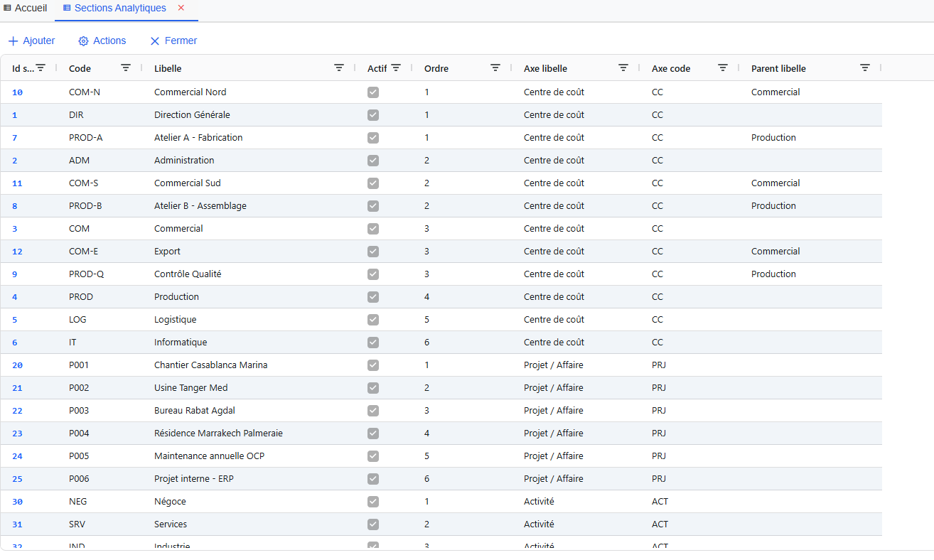Toggle the active checkbox on the Négoce row
This screenshot has width=934, height=560.
pos(372,501)
